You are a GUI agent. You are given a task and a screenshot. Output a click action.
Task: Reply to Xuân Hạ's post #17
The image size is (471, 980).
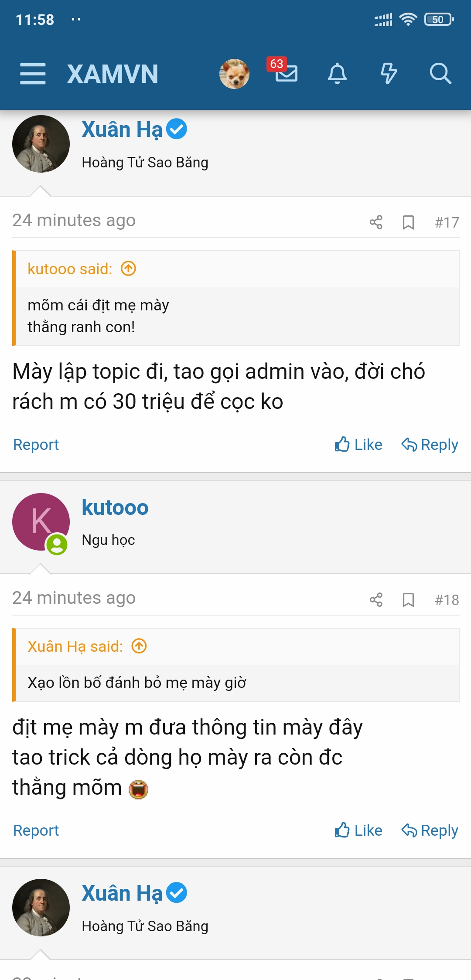(430, 445)
